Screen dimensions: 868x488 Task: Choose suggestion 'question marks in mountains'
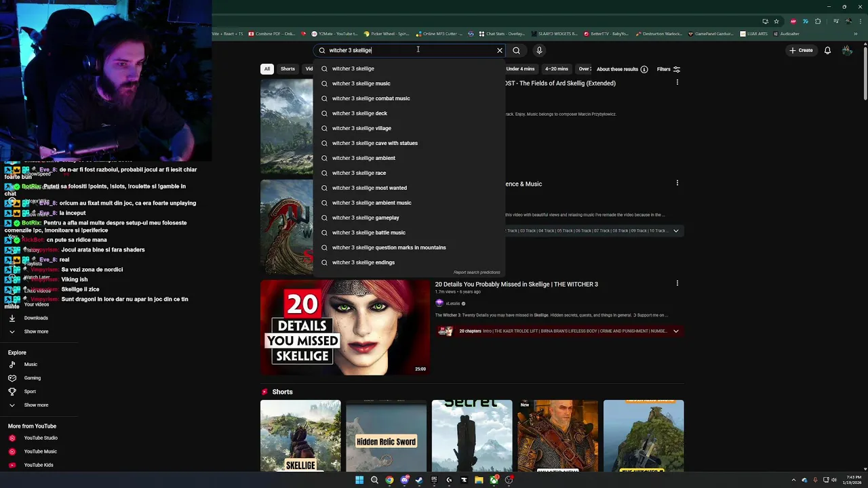coord(409,247)
